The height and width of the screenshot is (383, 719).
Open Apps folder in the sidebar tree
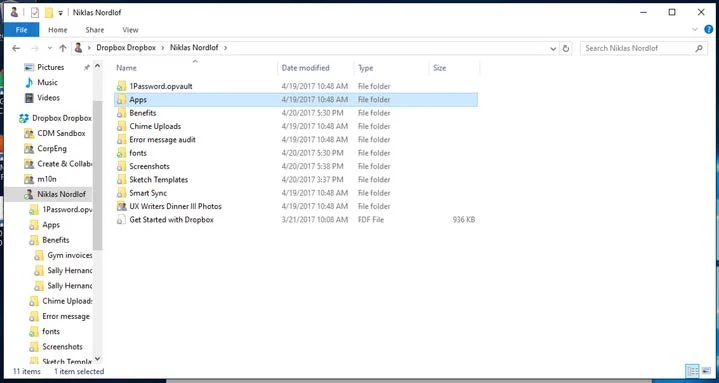[x=51, y=225]
